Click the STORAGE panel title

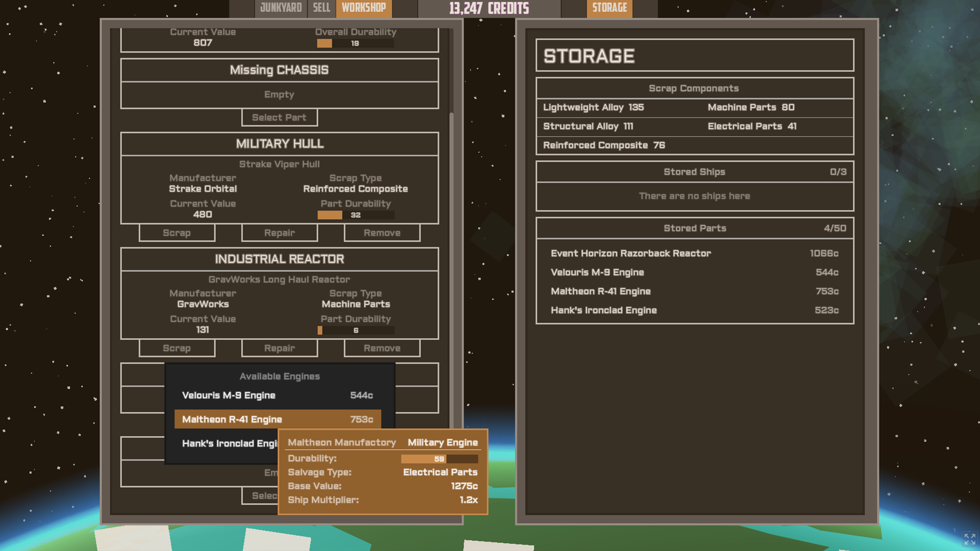tap(589, 56)
